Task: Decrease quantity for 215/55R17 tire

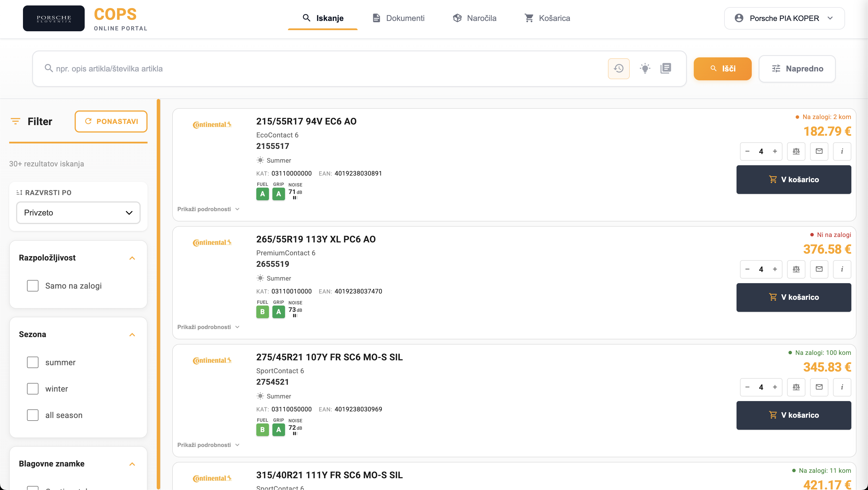Action: pos(747,151)
